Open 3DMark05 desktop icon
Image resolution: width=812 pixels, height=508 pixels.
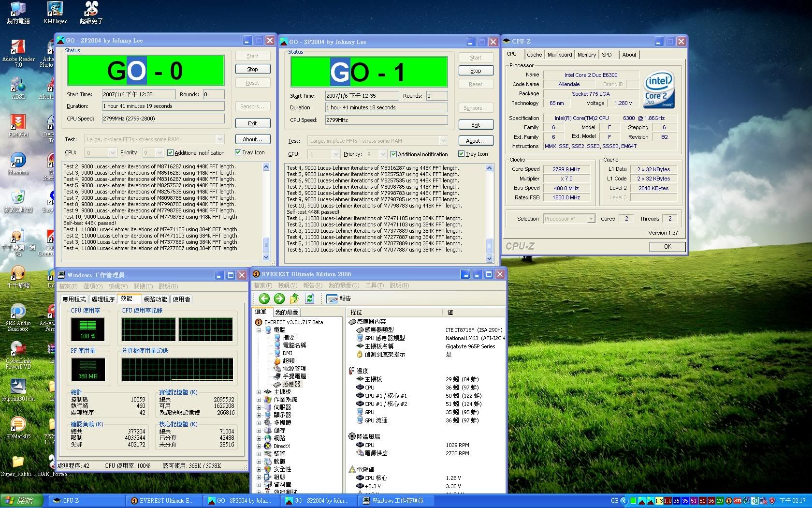[x=18, y=428]
